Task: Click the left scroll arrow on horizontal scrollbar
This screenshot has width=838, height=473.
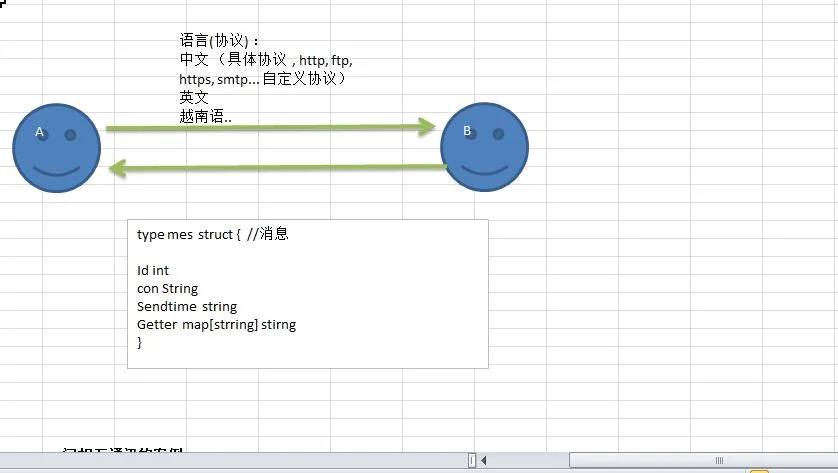Action: [484, 460]
